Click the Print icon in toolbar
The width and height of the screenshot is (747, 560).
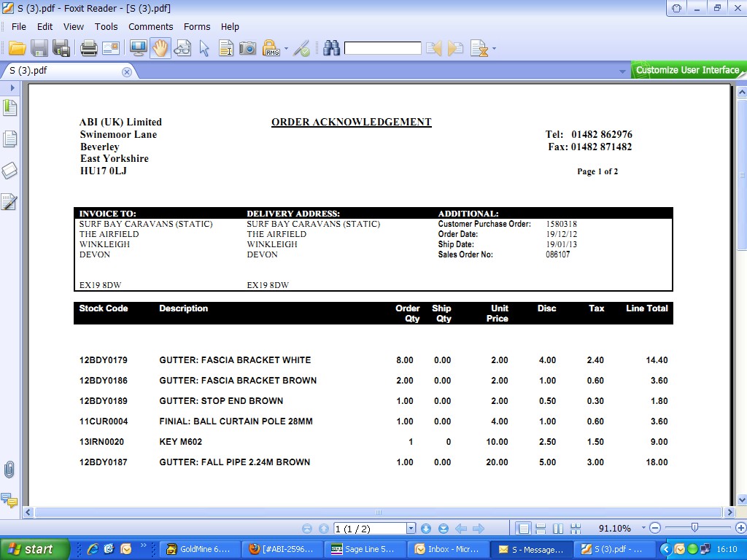(x=89, y=49)
